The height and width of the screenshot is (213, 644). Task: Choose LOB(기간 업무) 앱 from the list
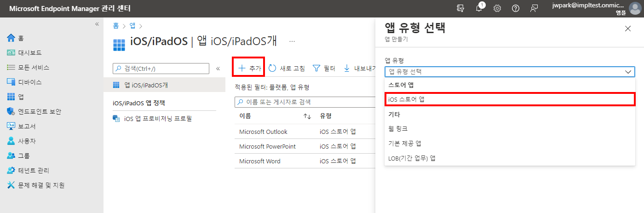click(510, 158)
